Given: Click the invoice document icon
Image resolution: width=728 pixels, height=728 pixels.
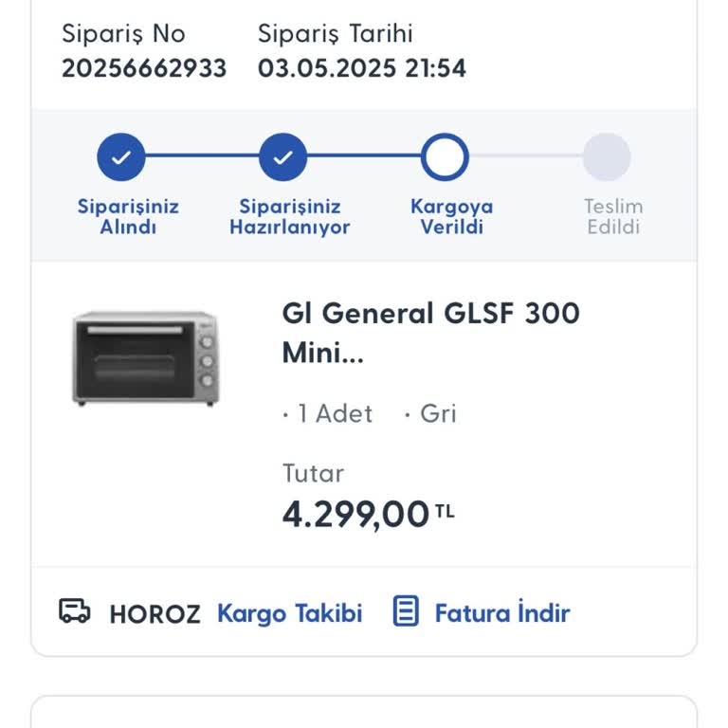Looking at the screenshot, I should (x=406, y=611).
